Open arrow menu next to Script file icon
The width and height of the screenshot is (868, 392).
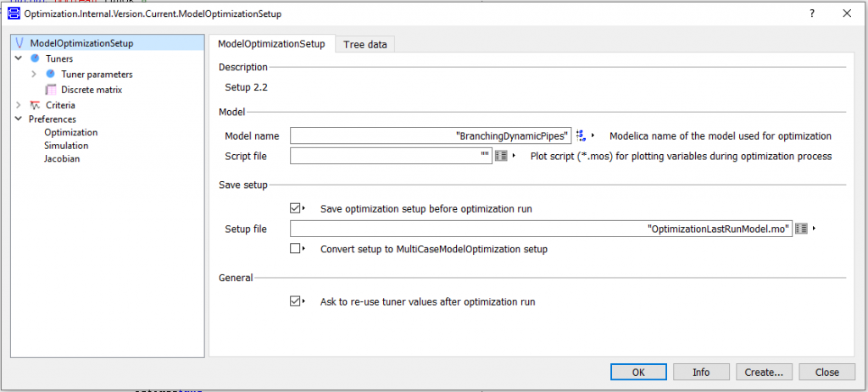pos(514,156)
